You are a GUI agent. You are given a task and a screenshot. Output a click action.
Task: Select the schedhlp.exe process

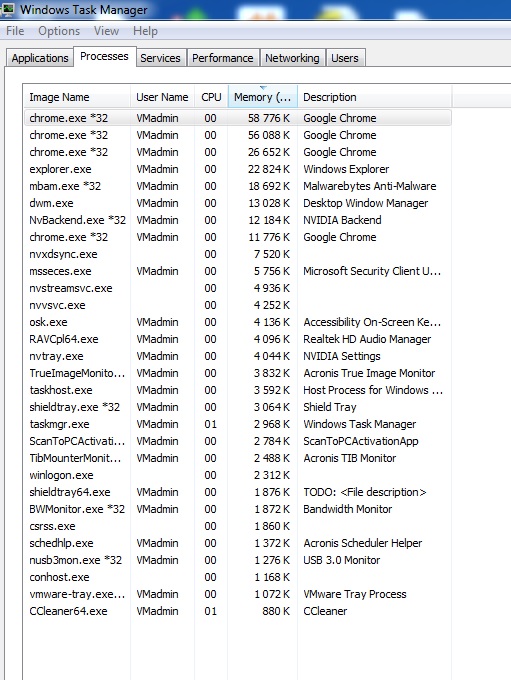coord(238,543)
